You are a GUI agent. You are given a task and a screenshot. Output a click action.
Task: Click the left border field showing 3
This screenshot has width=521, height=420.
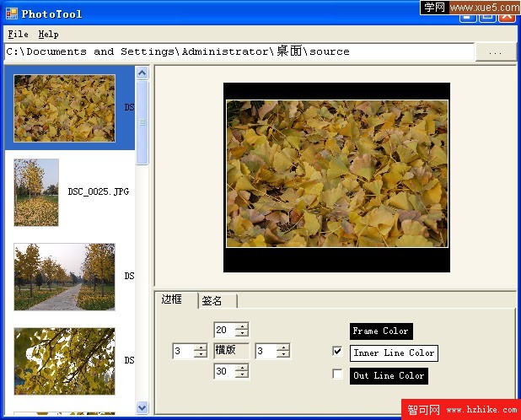click(184, 351)
